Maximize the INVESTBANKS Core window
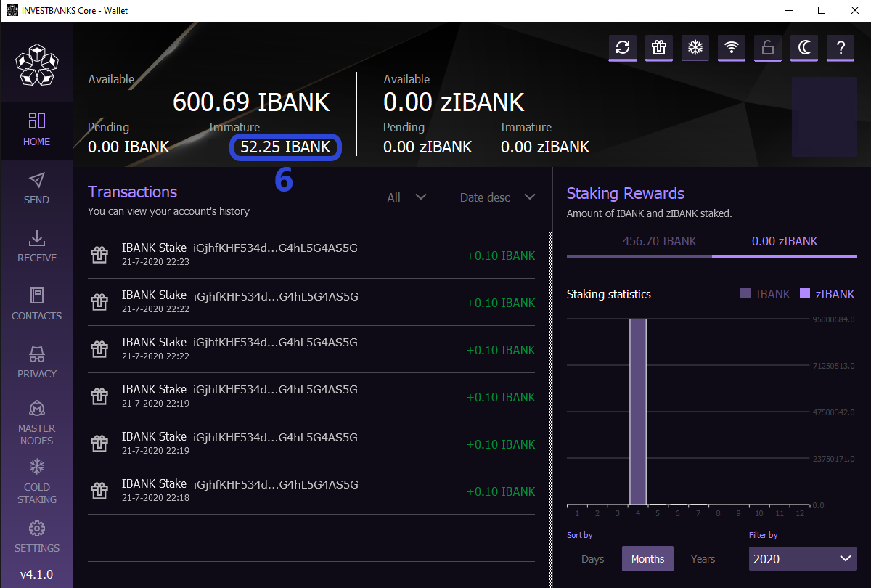 (821, 10)
